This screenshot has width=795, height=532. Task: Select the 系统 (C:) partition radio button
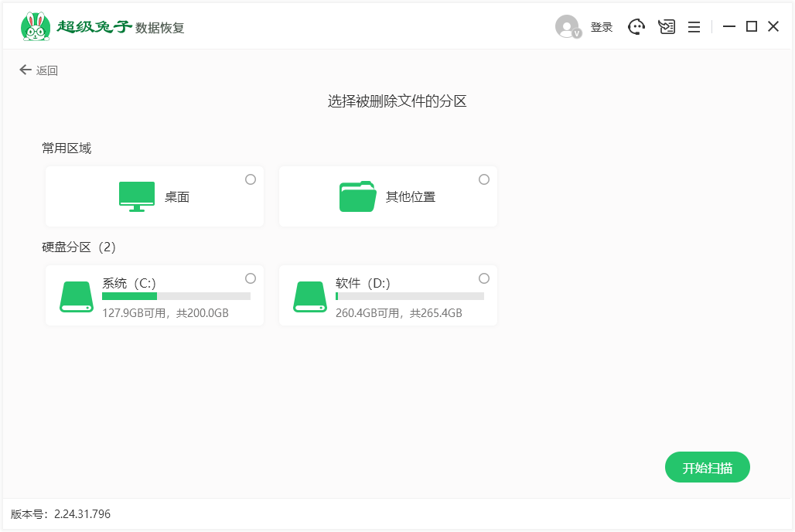point(250,278)
